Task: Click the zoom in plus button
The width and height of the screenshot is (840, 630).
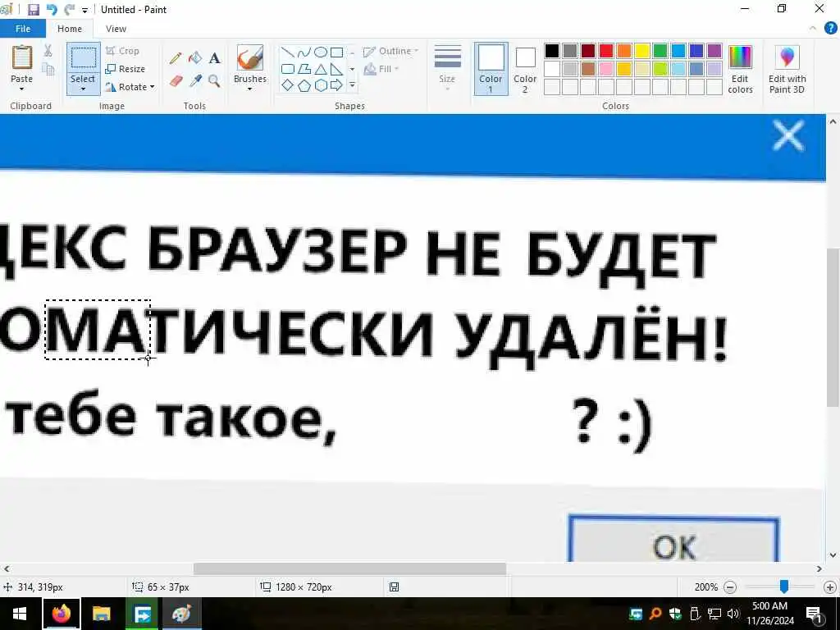Action: (x=830, y=587)
